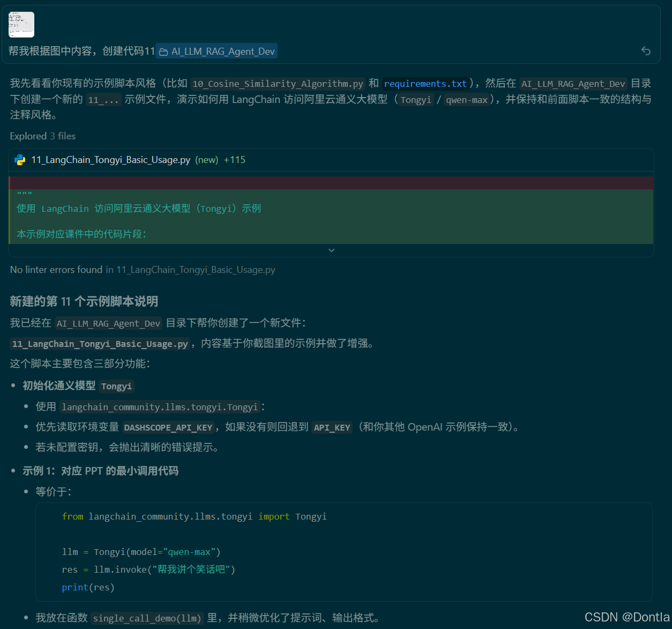Click langchain_community.llms.tongyi.Tongyi inline code
The image size is (672, 629).
160,407
